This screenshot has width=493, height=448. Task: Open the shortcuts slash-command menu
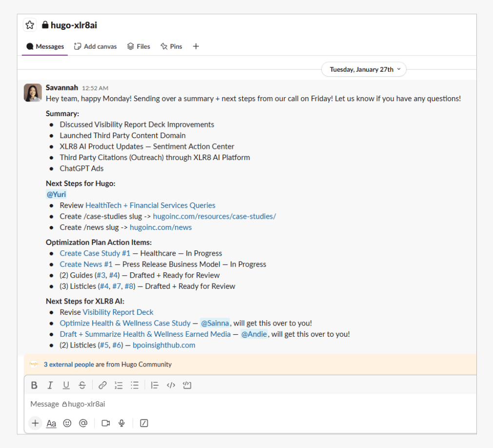(143, 423)
